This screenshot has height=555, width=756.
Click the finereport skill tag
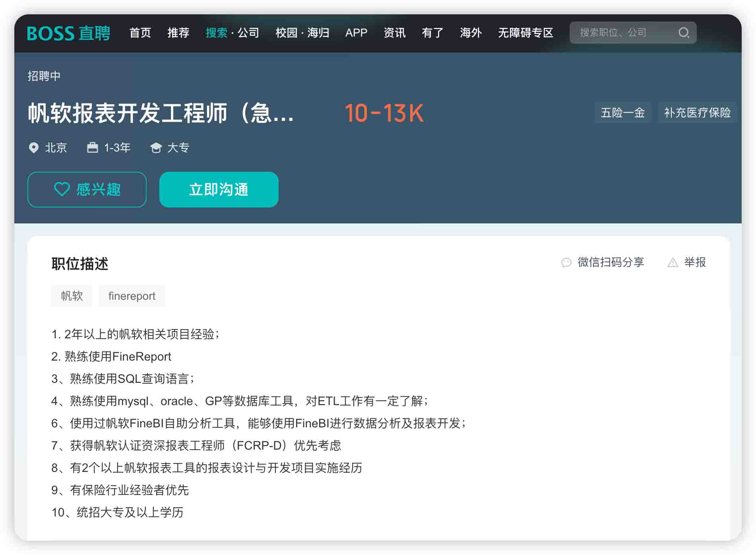click(x=132, y=296)
